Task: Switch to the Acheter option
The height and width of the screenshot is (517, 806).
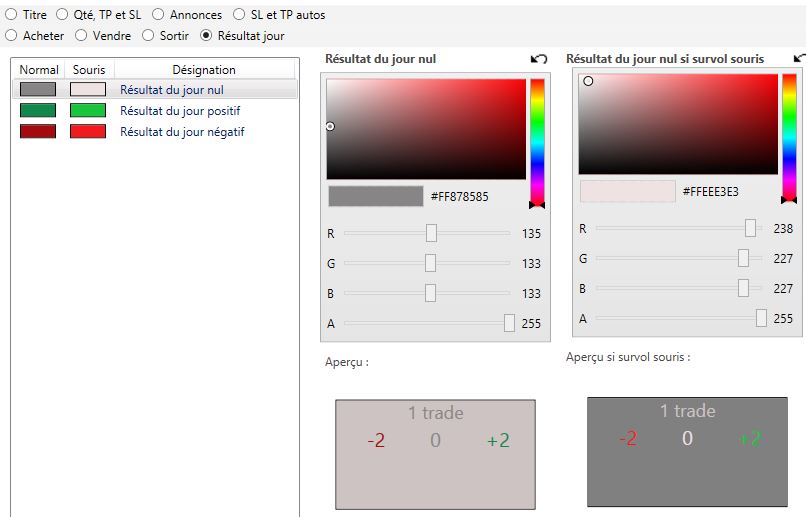Action: point(12,35)
